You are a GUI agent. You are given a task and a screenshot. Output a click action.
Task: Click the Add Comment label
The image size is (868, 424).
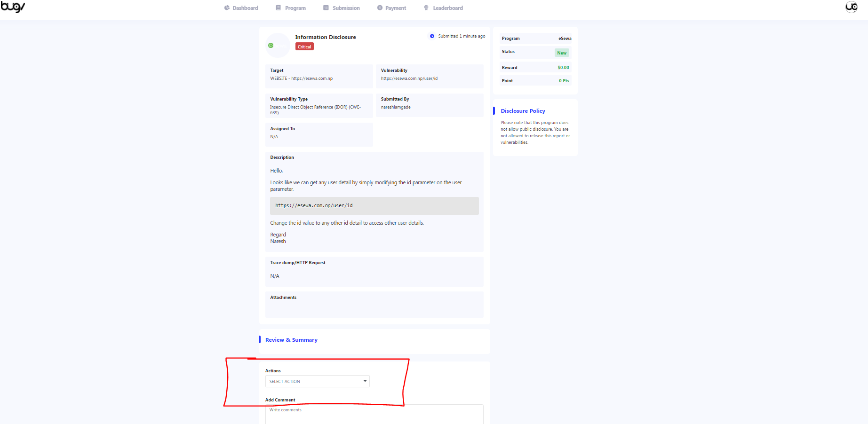coord(280,400)
